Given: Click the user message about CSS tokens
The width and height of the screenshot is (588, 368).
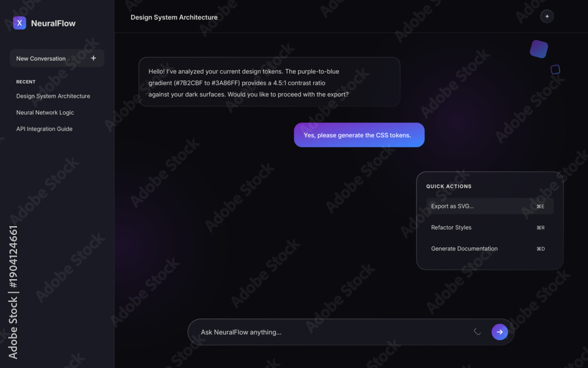Looking at the screenshot, I should pos(359,135).
